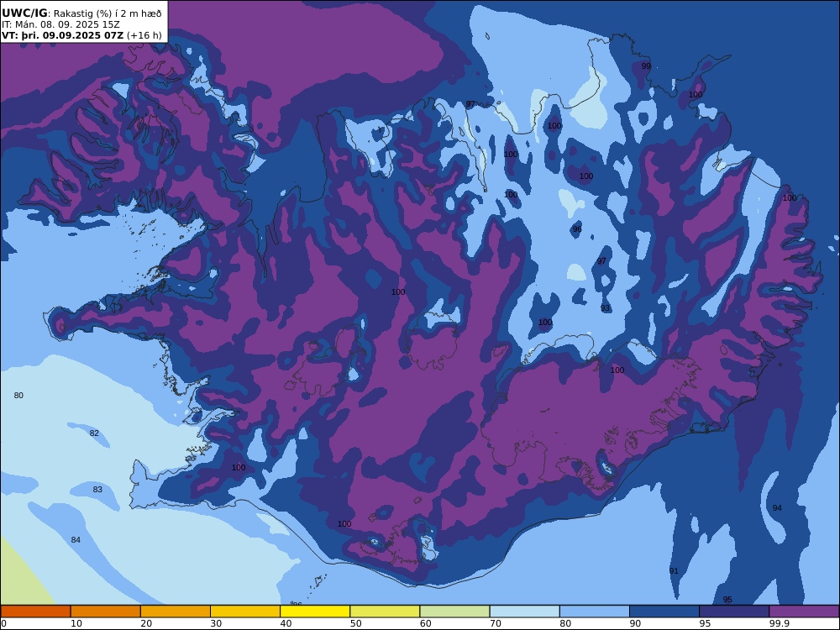This screenshot has width=840, height=630.
Task: Click the dark orange 0–10 legend swatch
Action: click(35, 612)
